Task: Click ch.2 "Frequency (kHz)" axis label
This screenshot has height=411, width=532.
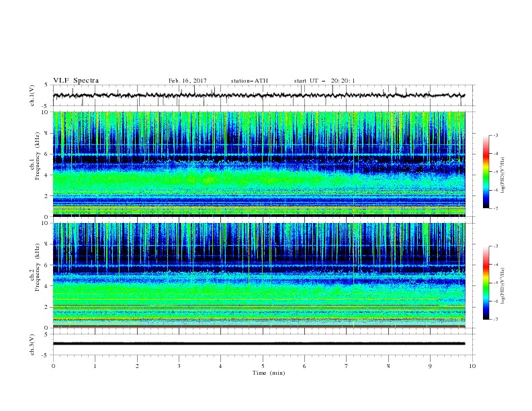Action: (38, 267)
